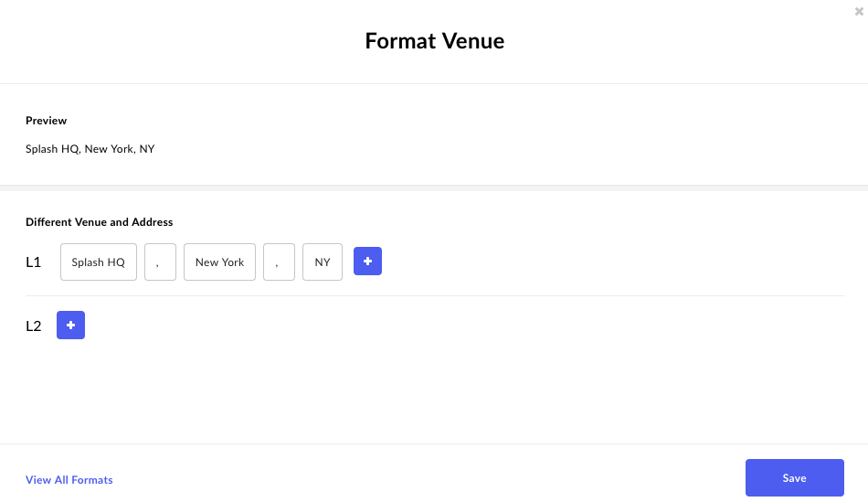Click the Format Venue dialog title

(x=435, y=41)
